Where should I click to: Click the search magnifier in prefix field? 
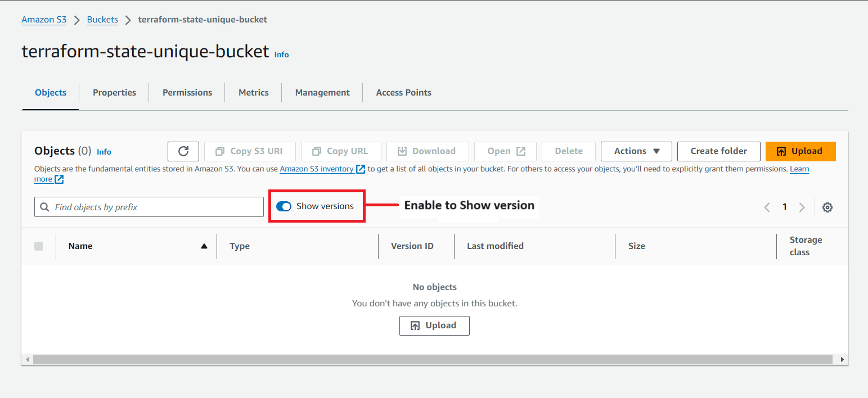click(x=44, y=206)
